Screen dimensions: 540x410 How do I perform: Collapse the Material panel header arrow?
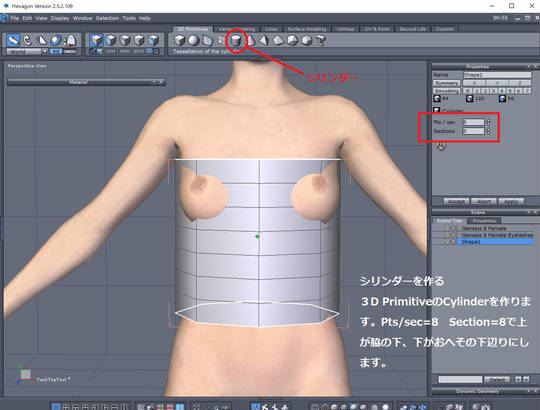pyautogui.click(x=154, y=82)
